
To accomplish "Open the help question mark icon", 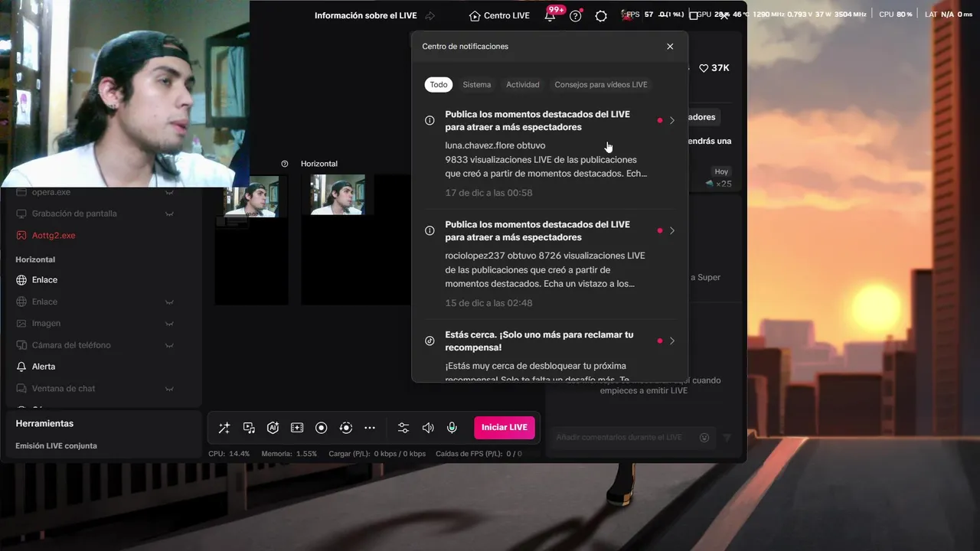I will pos(576,16).
